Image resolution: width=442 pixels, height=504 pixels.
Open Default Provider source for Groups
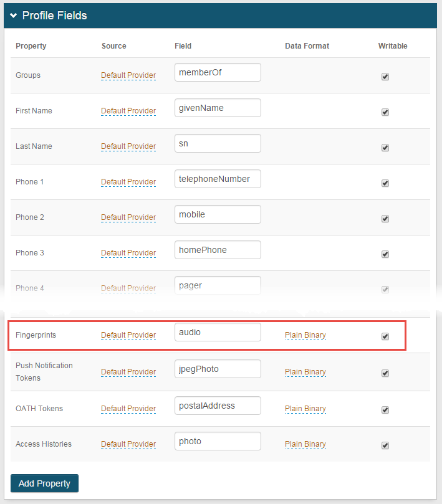click(128, 75)
